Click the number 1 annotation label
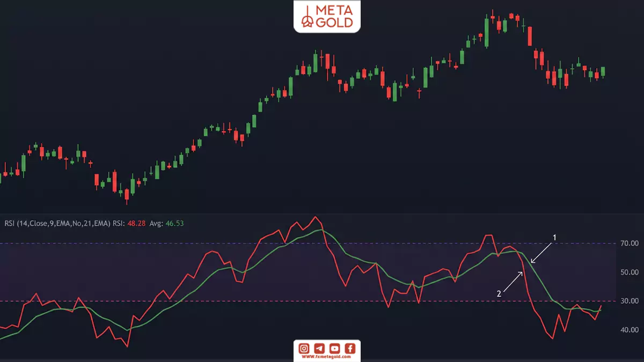 [x=555, y=237]
